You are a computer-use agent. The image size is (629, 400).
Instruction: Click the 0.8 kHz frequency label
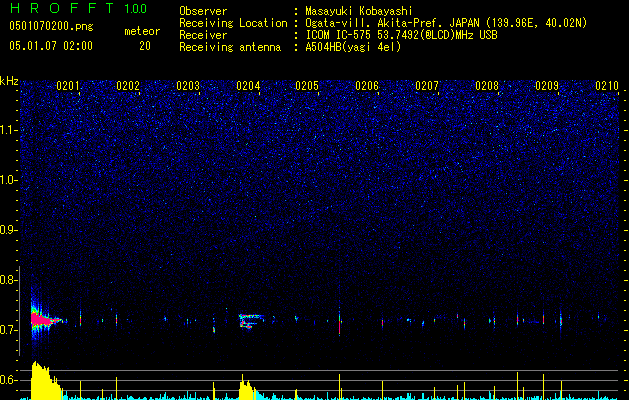pos(9,280)
